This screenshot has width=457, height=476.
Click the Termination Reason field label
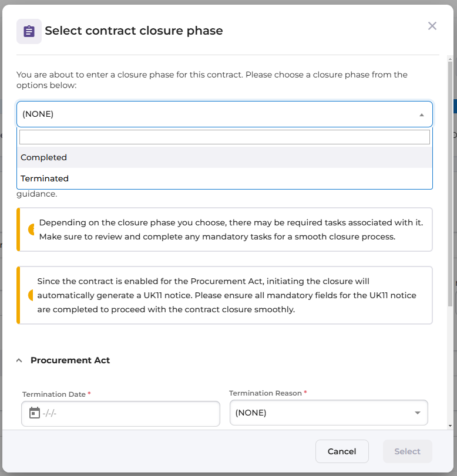tap(266, 393)
